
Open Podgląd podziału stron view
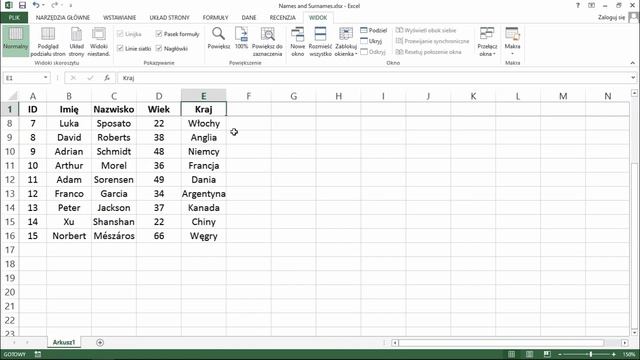(x=48, y=42)
